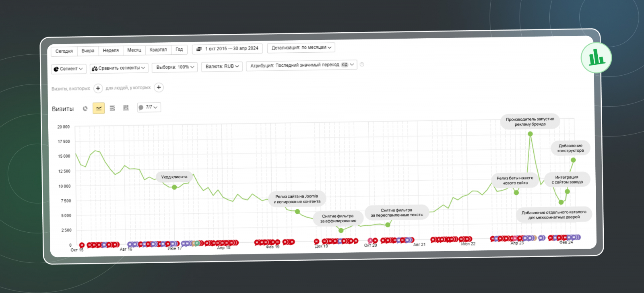The image size is (644, 293).
Task: Click the info icon next to Атрибуция
Action: 362,64
